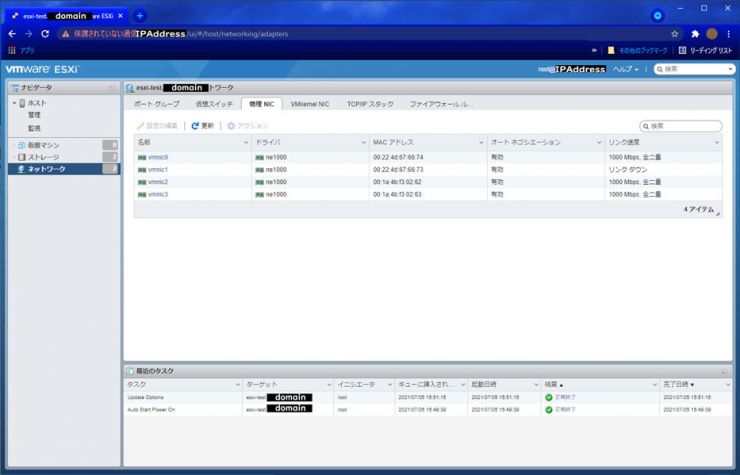Sort tasks by the 完了日時 column header

(x=678, y=384)
